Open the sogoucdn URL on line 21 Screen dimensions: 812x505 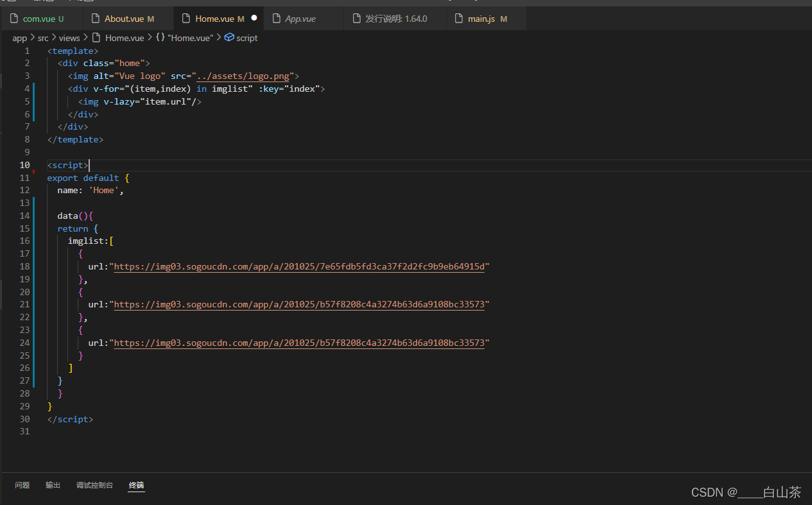click(x=299, y=305)
